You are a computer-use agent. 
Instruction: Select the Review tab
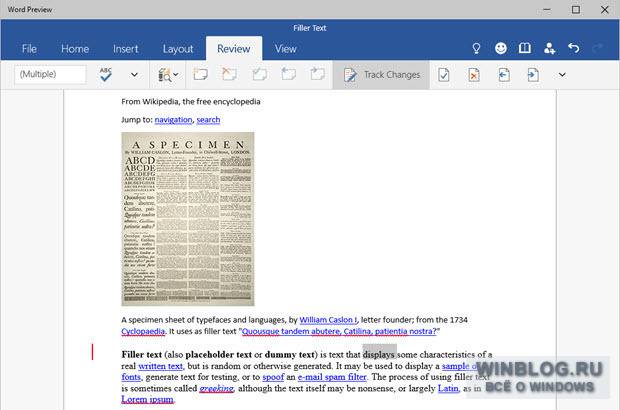[234, 49]
